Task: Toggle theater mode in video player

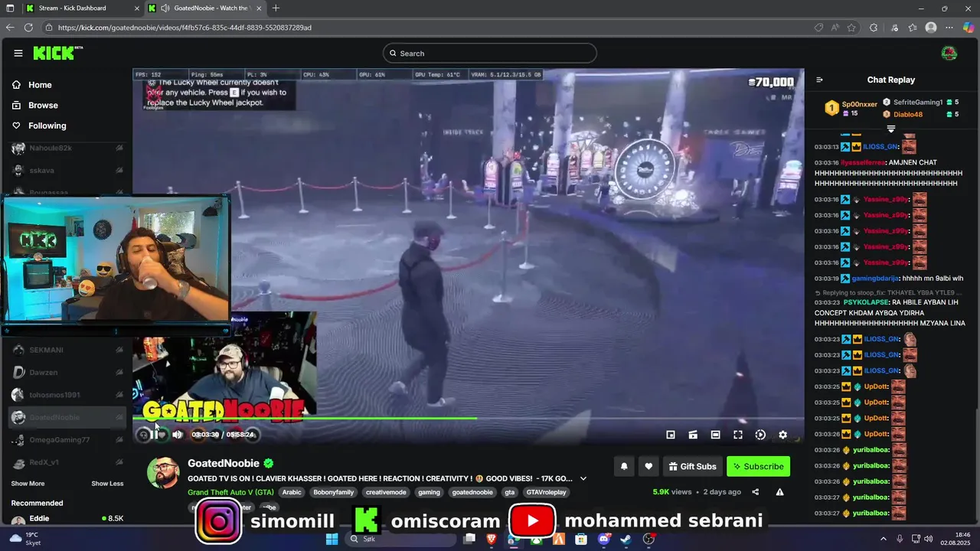Action: [715, 435]
